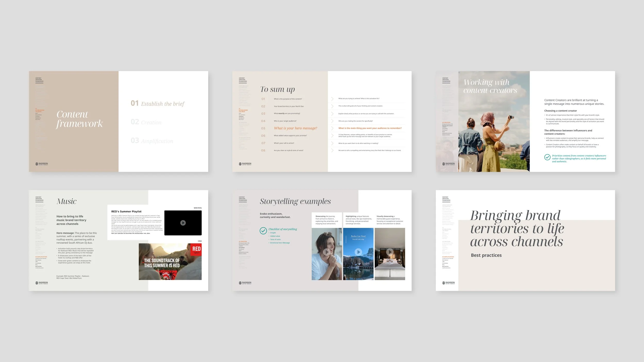
Task: Play the guest bedroom experience video
Action: 390,252
